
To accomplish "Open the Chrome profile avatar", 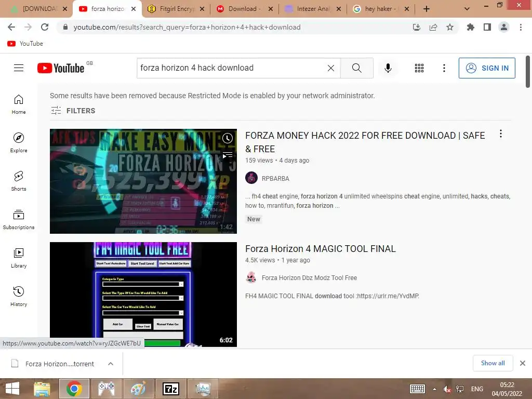I will [x=504, y=27].
